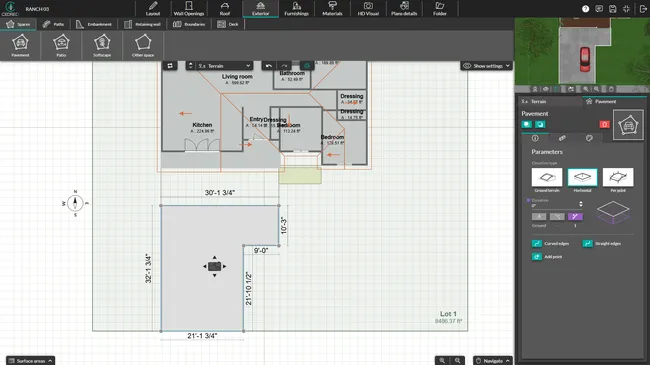Image resolution: width=650 pixels, height=365 pixels.
Task: Select the Patio space tool
Action: (x=61, y=46)
